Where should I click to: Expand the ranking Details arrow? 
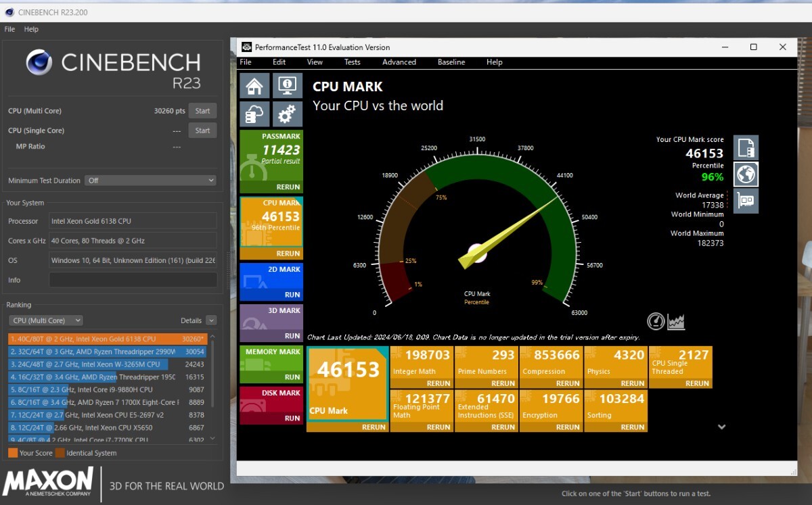point(211,320)
